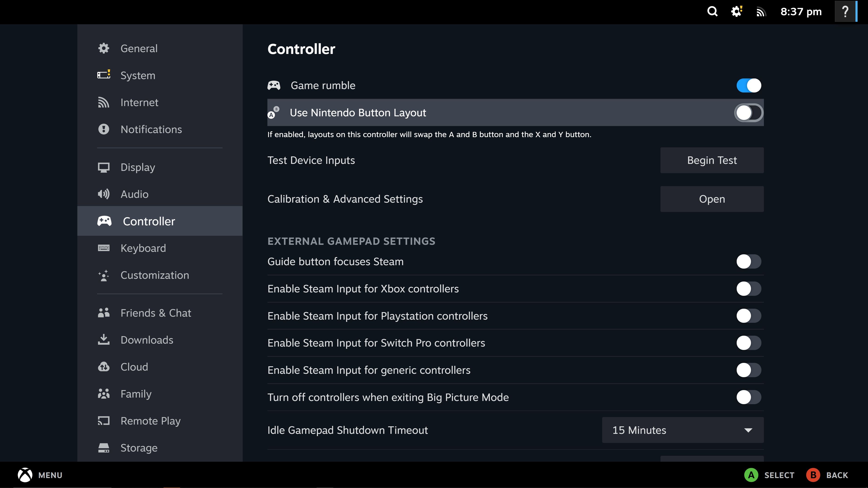868x488 pixels.
Task: Click the Keyboard icon in sidebar
Action: pyautogui.click(x=104, y=248)
